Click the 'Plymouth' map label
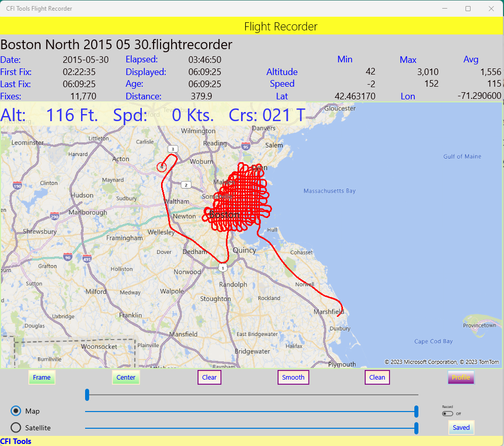 click(x=342, y=364)
